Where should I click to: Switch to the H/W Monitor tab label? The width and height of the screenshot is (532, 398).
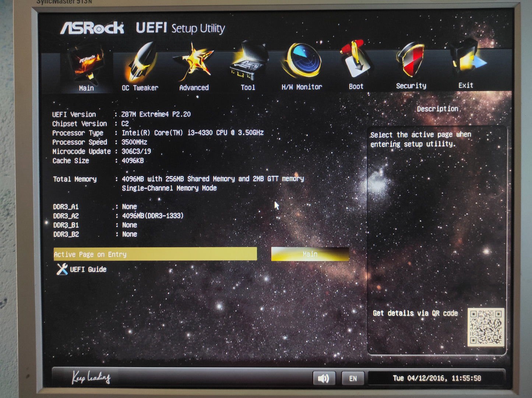(x=302, y=87)
